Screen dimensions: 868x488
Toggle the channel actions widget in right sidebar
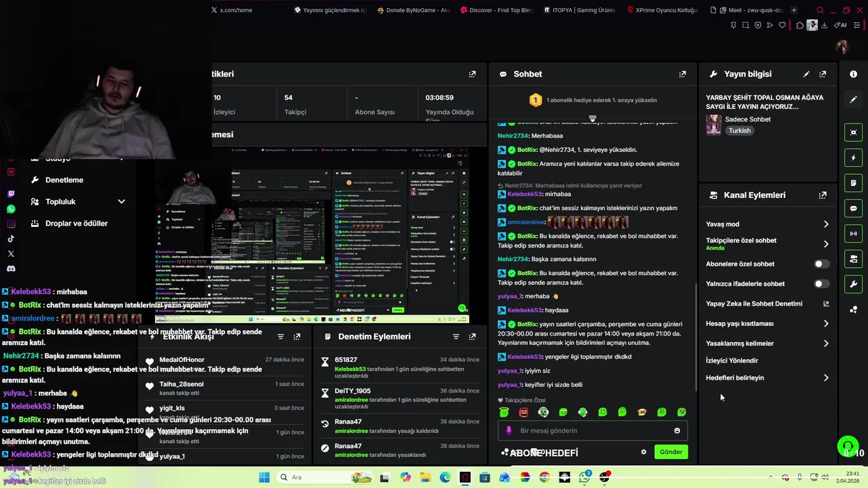coord(853,259)
